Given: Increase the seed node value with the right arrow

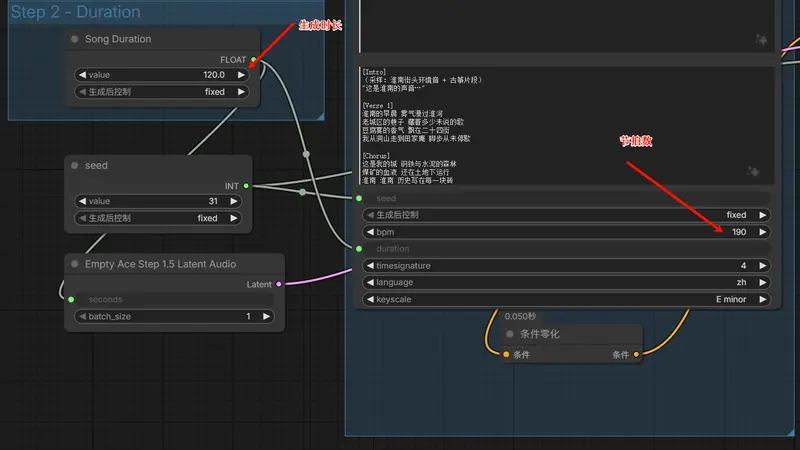Looking at the screenshot, I should (x=234, y=202).
